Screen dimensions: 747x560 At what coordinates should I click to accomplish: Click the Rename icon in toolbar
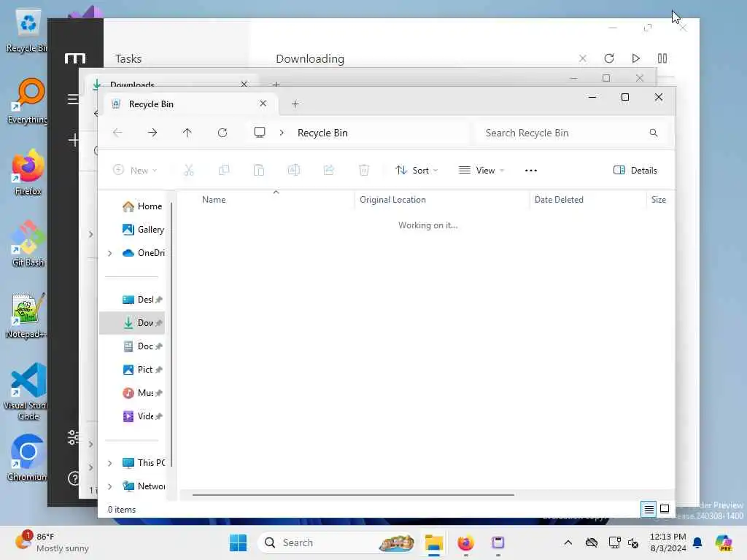point(294,170)
